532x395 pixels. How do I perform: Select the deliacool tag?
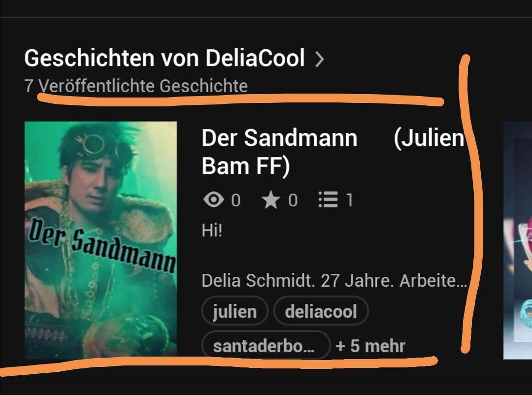pos(321,311)
